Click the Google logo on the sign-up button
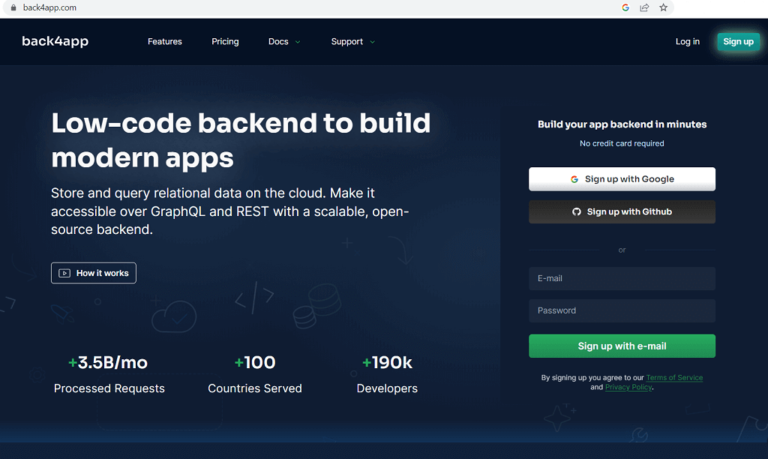Screen dimensions: 768x459 (575, 179)
